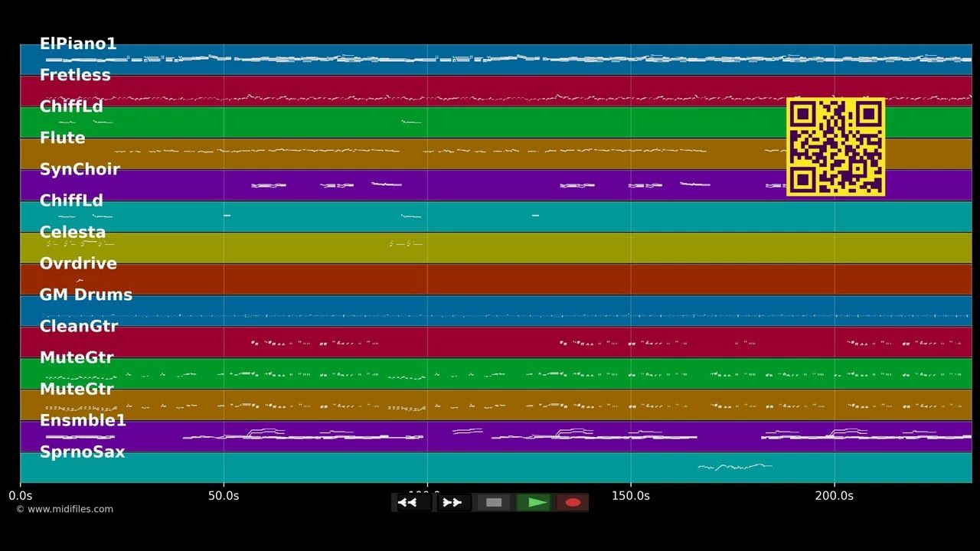
Task: Jump to the 50.0s timeline marker
Action: (x=224, y=496)
